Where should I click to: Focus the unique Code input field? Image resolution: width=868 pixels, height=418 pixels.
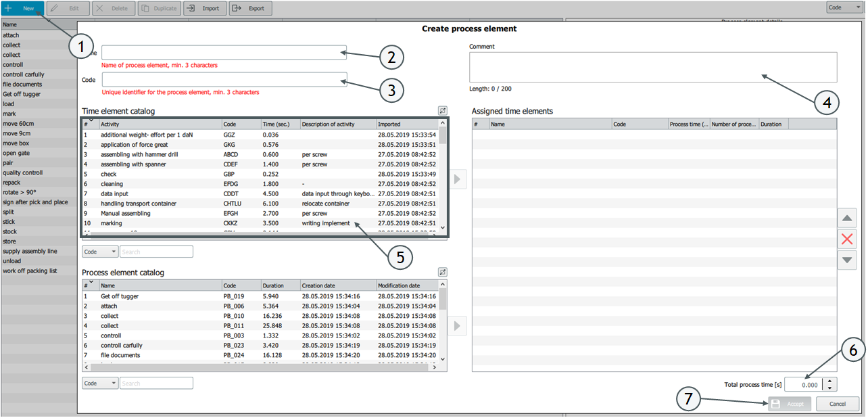[224, 80]
